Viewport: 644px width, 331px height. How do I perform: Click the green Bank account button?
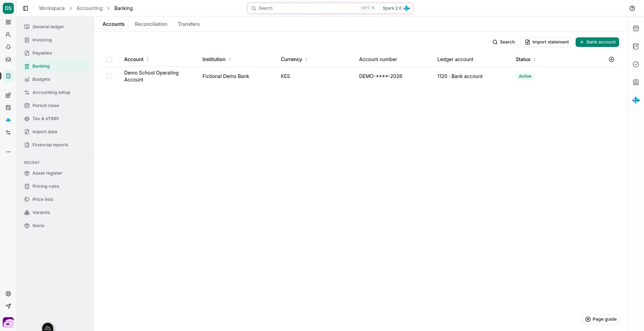click(x=597, y=42)
